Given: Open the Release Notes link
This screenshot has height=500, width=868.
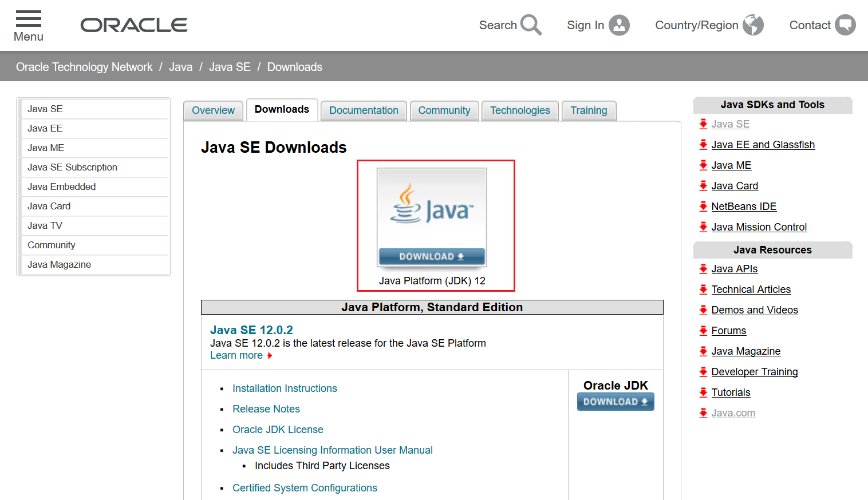Looking at the screenshot, I should pos(266,409).
